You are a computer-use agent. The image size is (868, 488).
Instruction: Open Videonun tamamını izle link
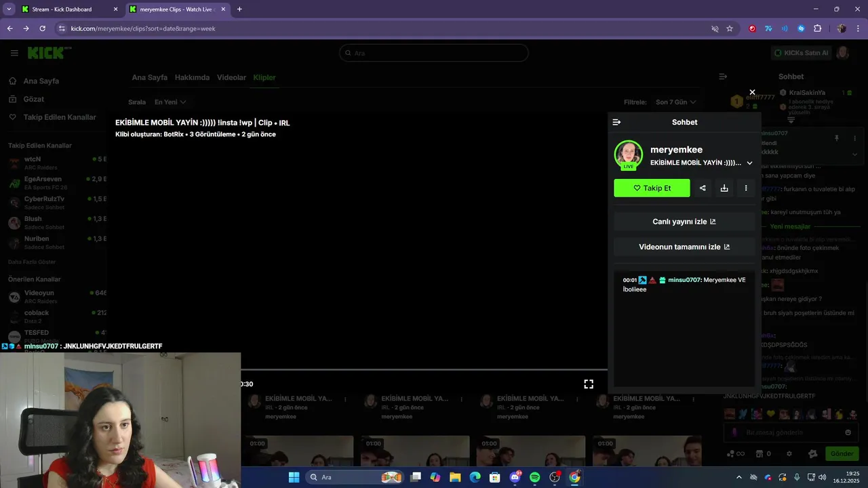[684, 247]
